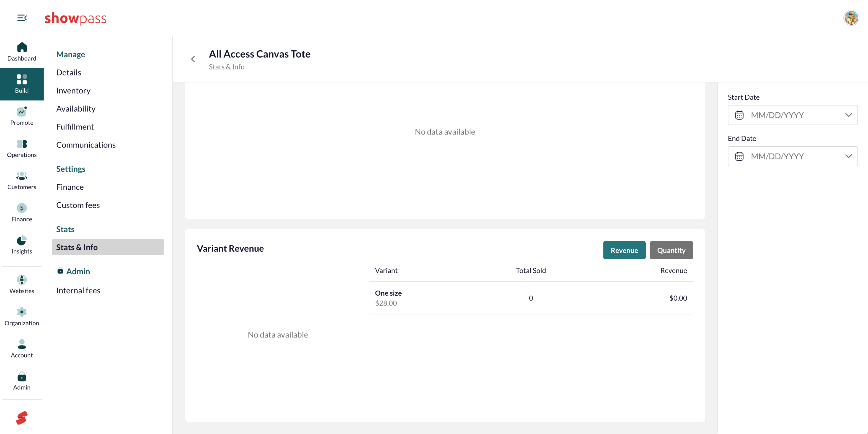Go to Operations in sidebar
868x434 pixels.
(22, 149)
